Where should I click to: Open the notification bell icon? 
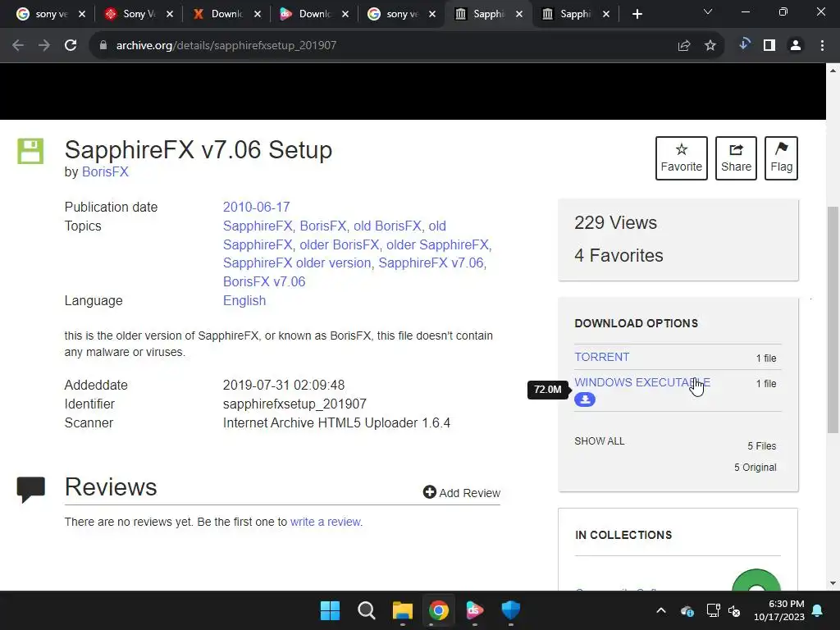pos(818,610)
